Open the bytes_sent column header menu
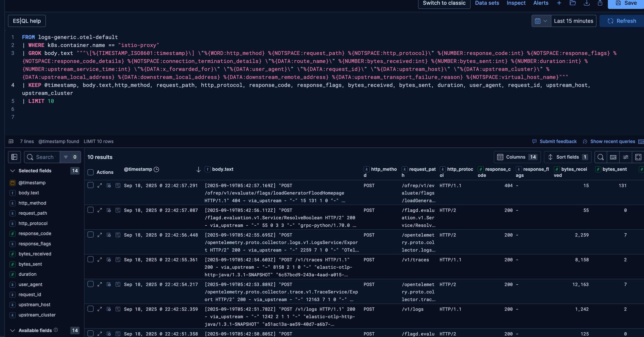644x337 pixels. [614, 169]
